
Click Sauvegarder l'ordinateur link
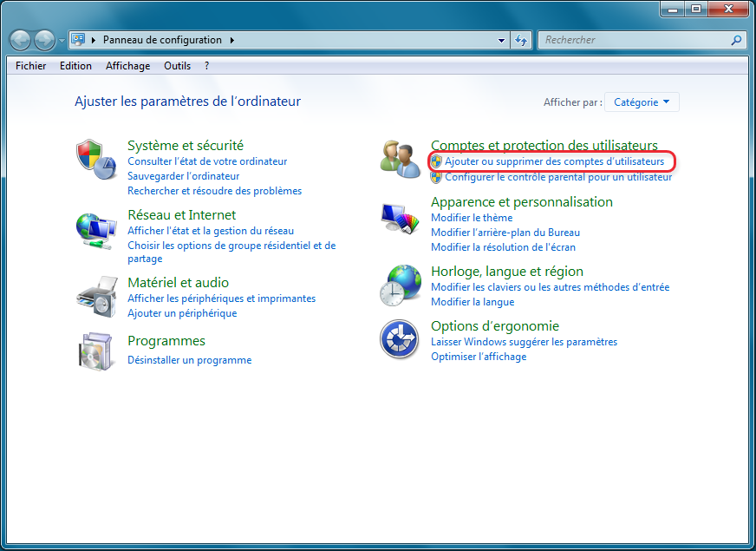pyautogui.click(x=183, y=176)
